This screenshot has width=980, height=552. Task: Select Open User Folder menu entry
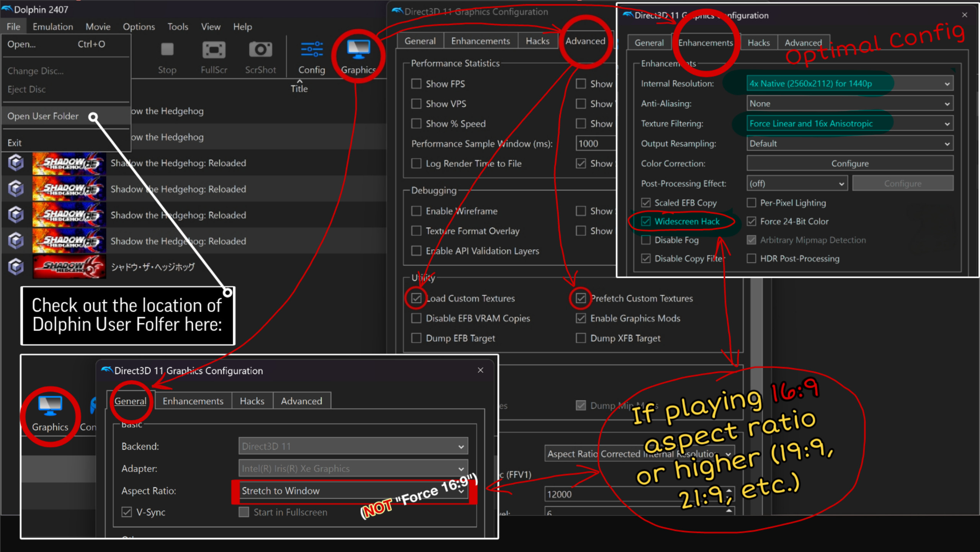pyautogui.click(x=43, y=116)
